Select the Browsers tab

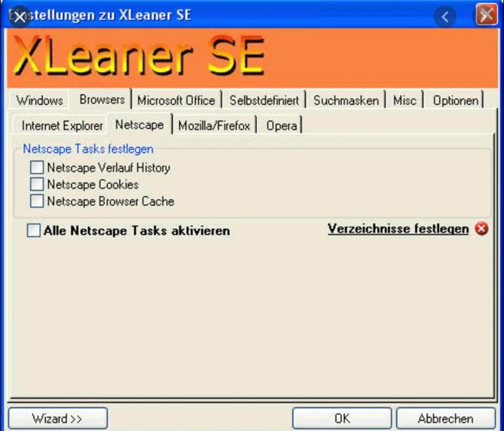pyautogui.click(x=102, y=100)
